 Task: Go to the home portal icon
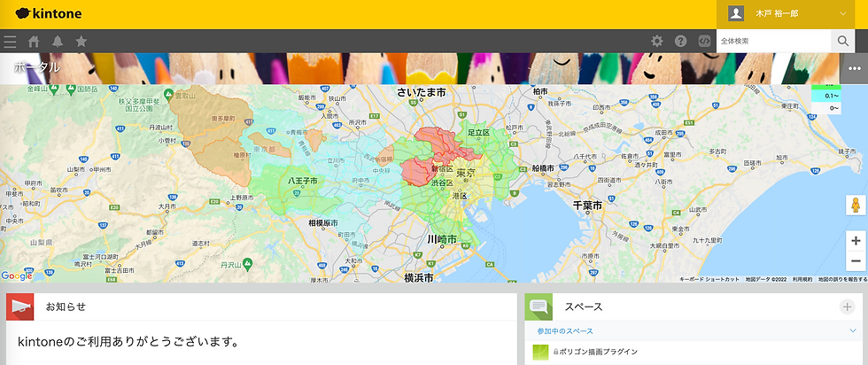coord(34,42)
